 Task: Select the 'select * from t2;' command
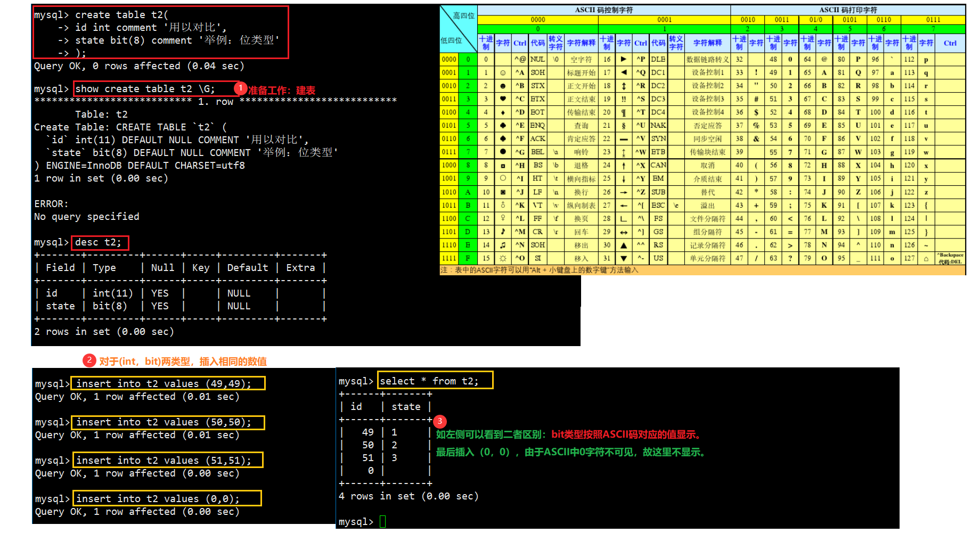pyautogui.click(x=429, y=381)
